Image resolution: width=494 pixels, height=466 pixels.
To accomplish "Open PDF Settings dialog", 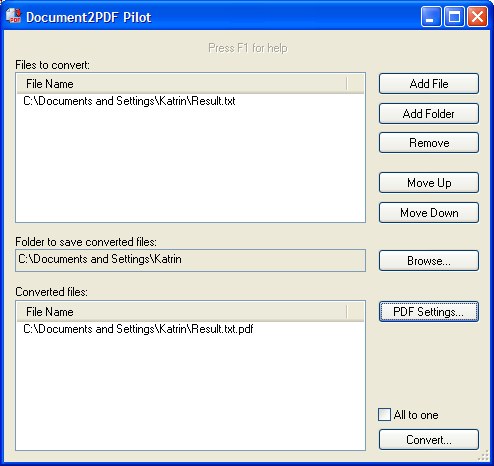I will click(429, 312).
